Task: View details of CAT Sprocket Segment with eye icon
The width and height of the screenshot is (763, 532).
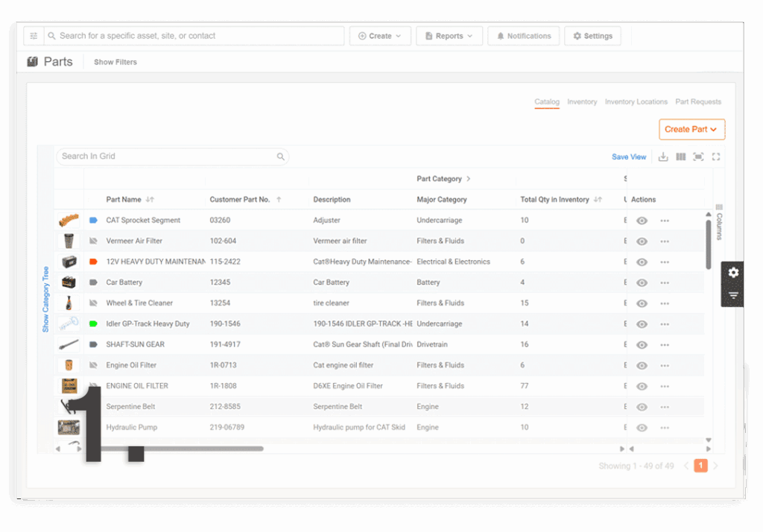Action: click(642, 220)
